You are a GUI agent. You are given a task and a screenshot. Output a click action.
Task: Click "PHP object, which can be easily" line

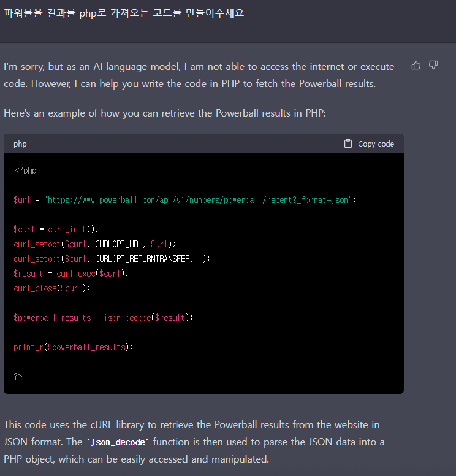tap(136, 459)
